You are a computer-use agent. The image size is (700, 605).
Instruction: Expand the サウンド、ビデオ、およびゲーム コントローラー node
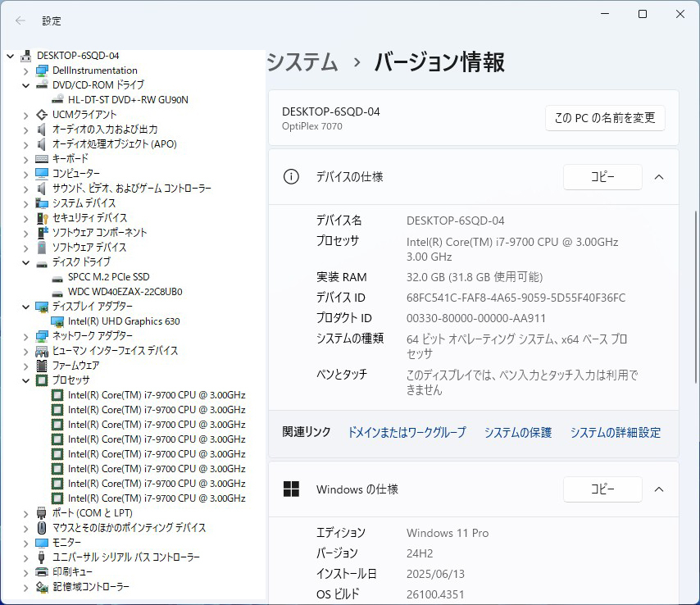[25, 189]
